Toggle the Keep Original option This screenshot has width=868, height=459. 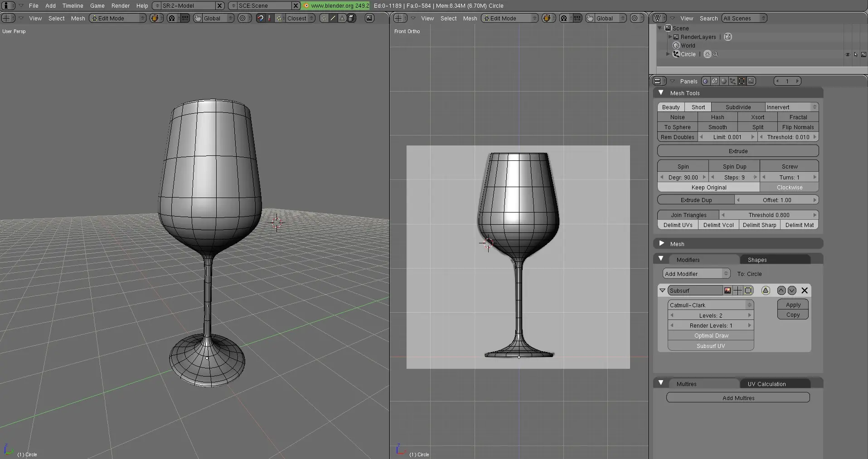(x=708, y=188)
